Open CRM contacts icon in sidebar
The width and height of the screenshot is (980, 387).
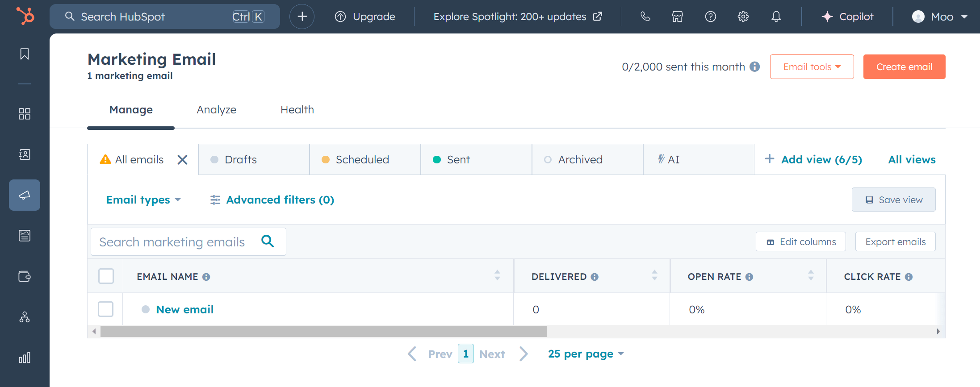(x=25, y=154)
